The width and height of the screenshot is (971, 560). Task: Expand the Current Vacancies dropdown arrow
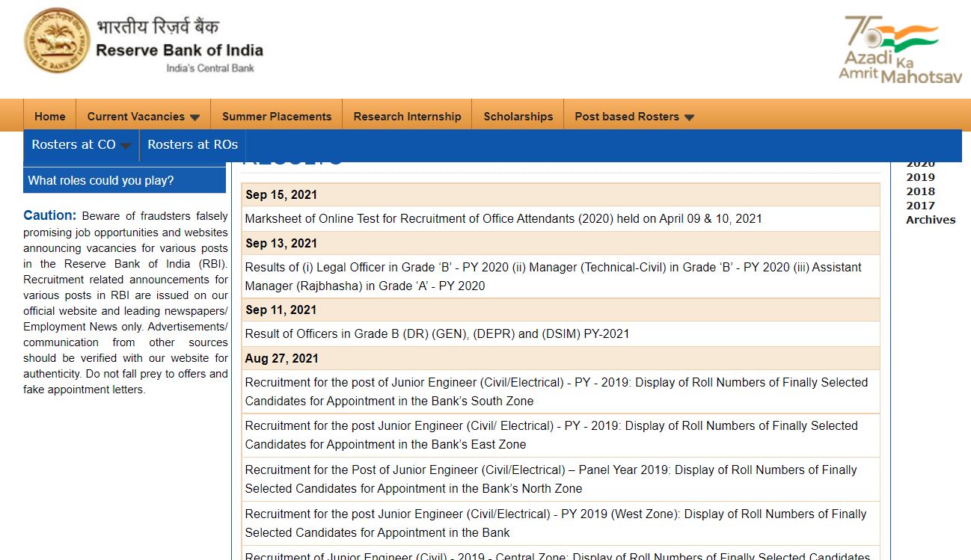pos(194,117)
